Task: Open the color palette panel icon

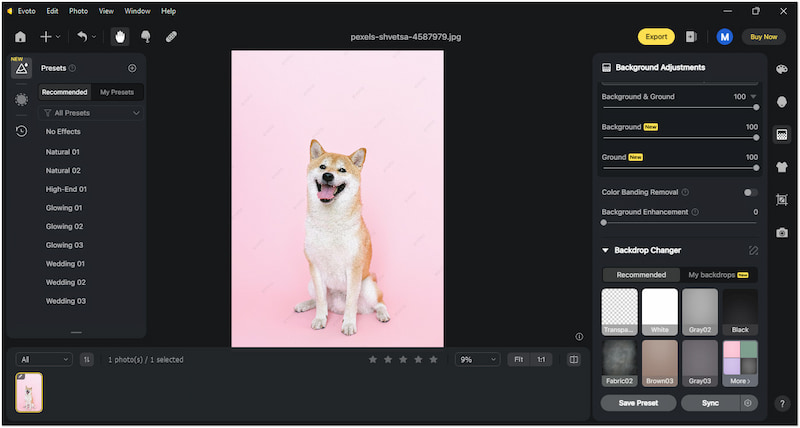Action: (x=782, y=69)
